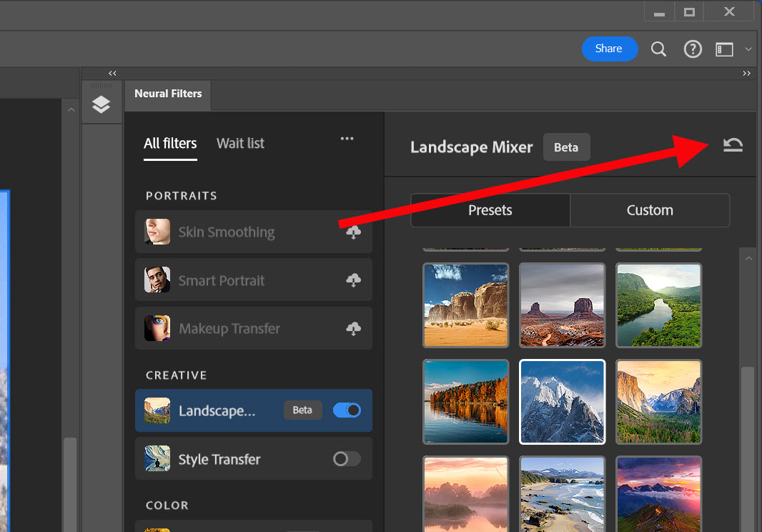Choose the rocky beach coastline preset

[563, 494]
